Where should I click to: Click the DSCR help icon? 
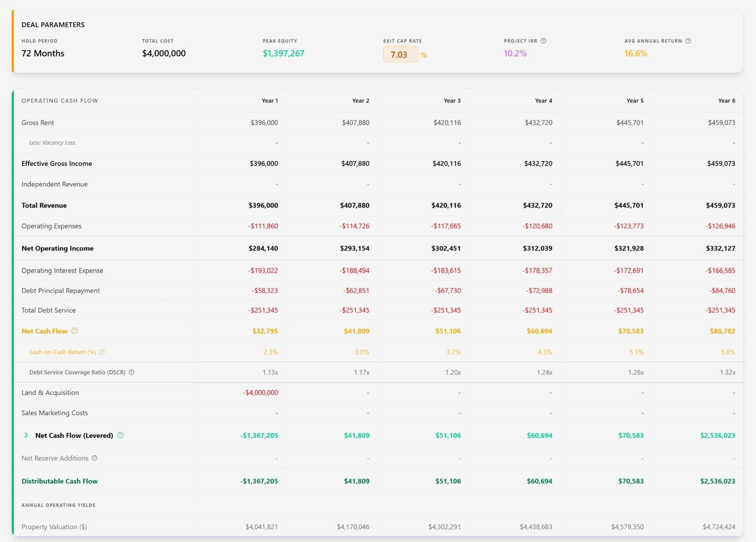[131, 372]
